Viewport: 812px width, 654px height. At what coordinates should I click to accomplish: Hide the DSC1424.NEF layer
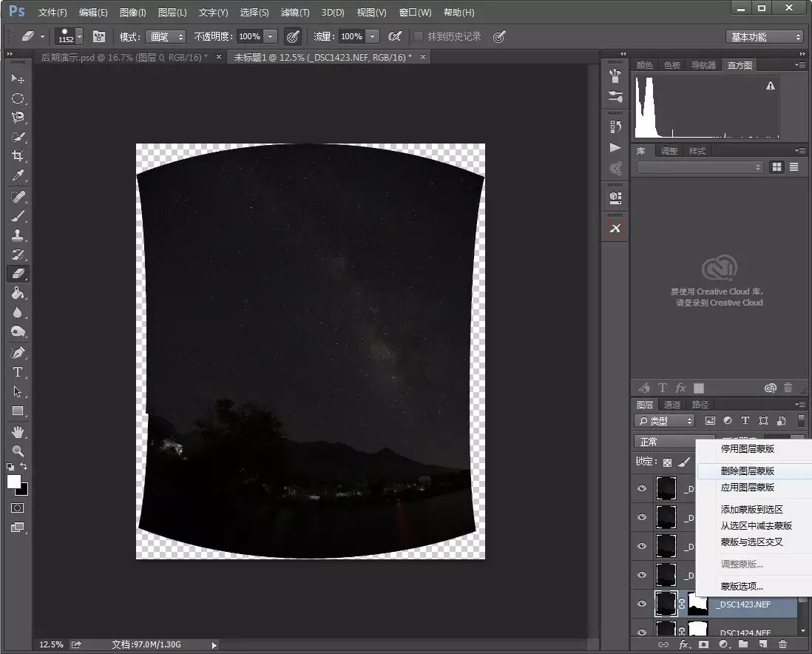point(642,633)
